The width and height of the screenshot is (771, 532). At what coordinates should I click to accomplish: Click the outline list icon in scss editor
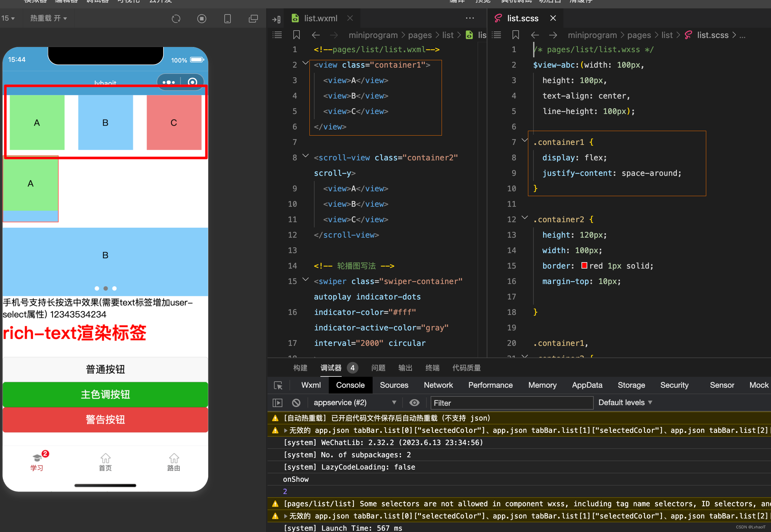tap(496, 35)
